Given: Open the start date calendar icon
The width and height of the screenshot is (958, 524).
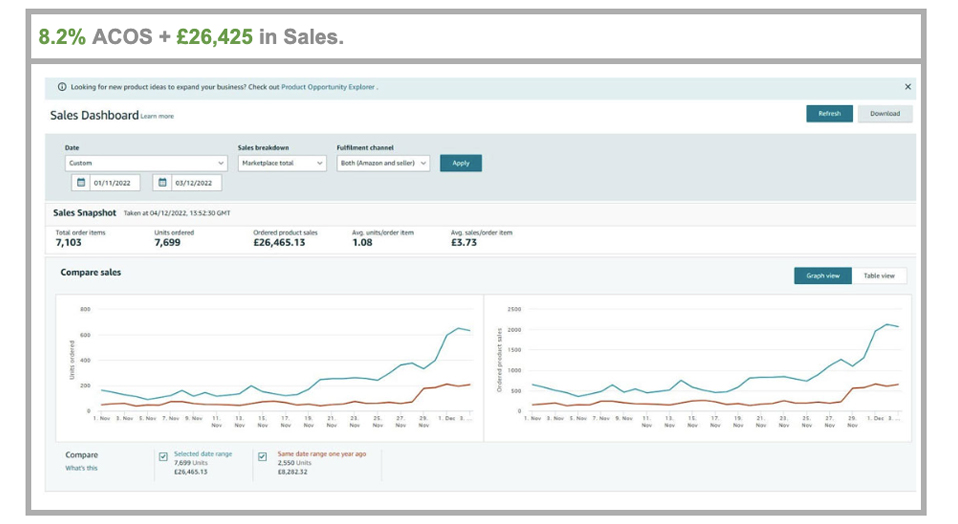Looking at the screenshot, I should coord(80,183).
